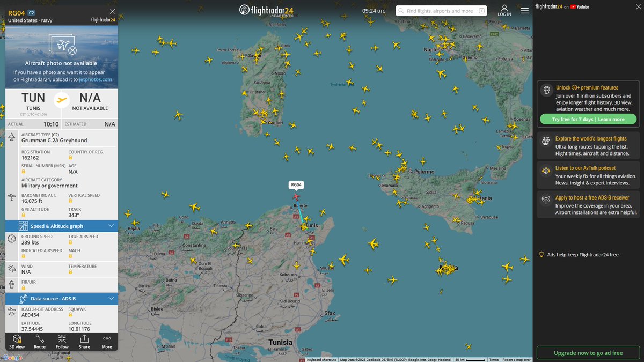
Task: Click the padlock under GPS Altitude
Action: 24,215
